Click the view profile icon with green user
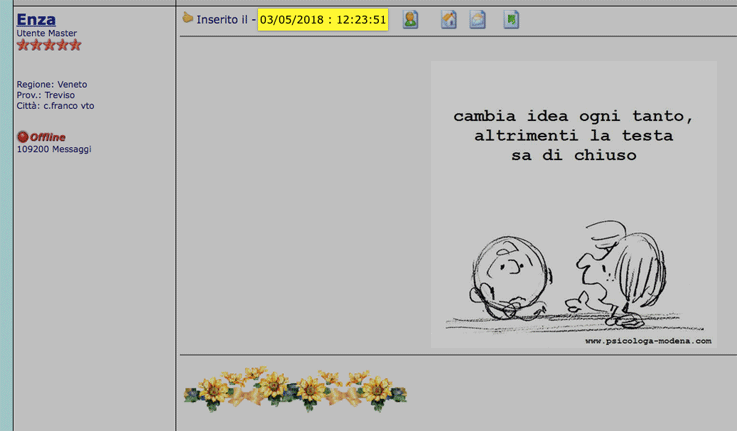Viewport: 737px width, 431px height. point(410,20)
